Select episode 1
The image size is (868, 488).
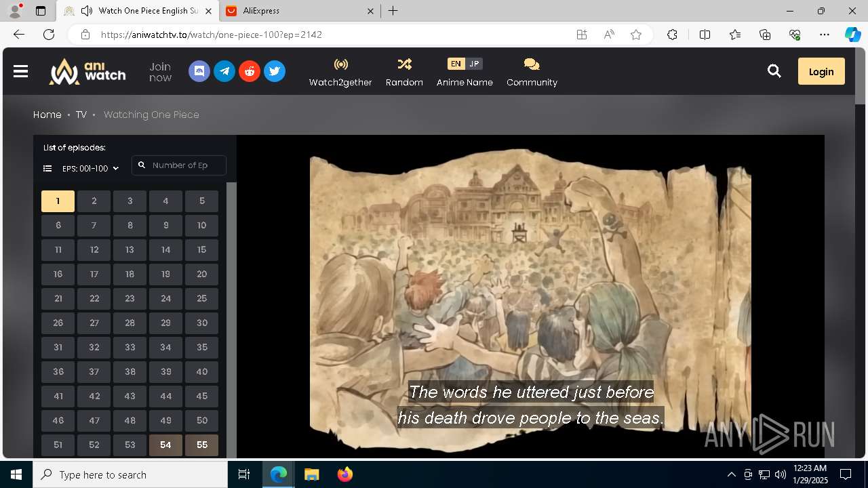tap(58, 201)
